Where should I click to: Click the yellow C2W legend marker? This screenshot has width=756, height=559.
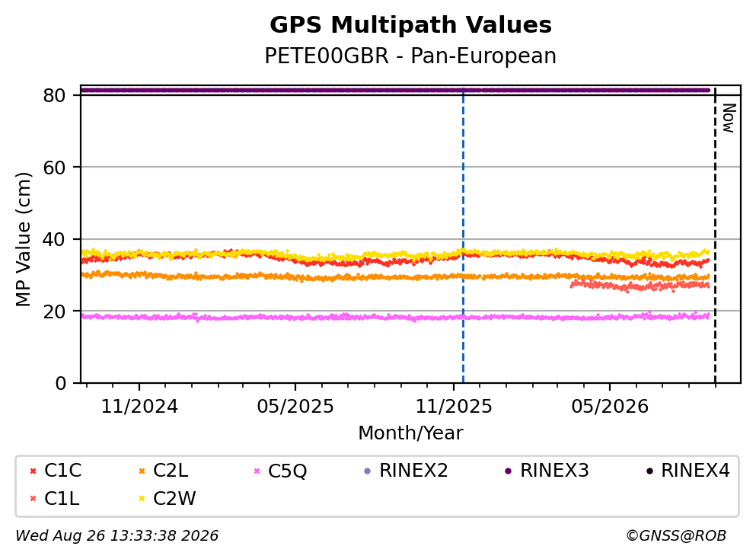point(142,499)
